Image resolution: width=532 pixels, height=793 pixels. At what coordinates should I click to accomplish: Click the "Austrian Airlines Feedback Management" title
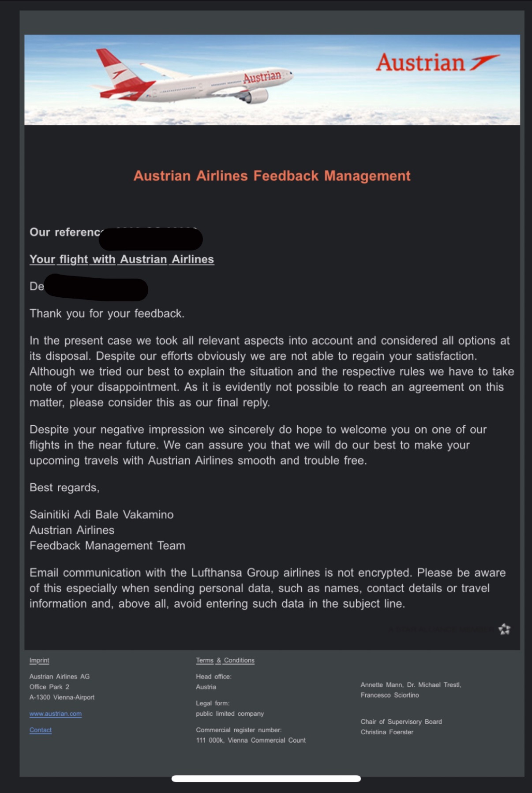tap(272, 176)
